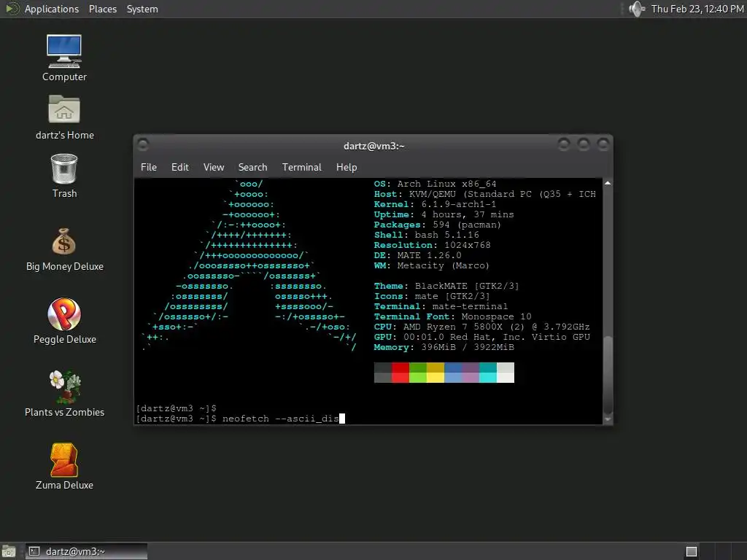Viewport: 747px width, 560px height.
Task: Open the Terminal menu in the menubar
Action: 301,167
